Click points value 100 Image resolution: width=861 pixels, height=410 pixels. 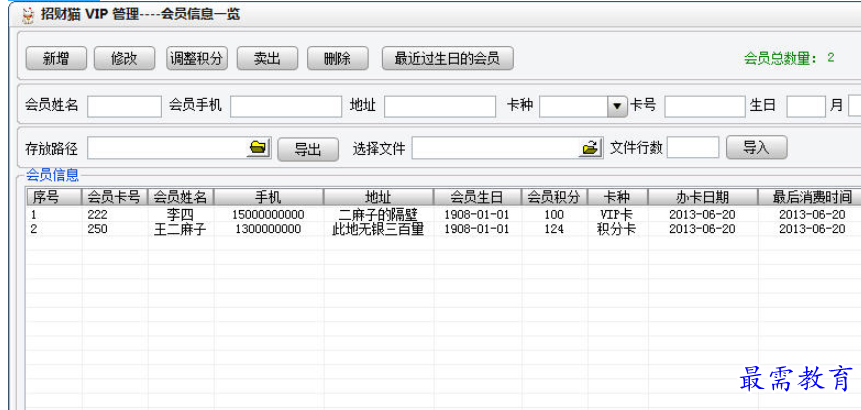click(x=554, y=215)
